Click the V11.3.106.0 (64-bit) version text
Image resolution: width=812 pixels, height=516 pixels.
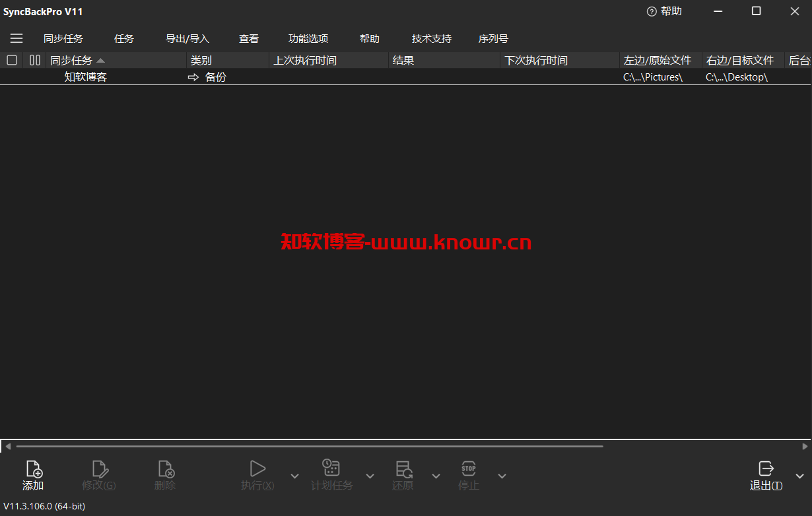pos(44,506)
